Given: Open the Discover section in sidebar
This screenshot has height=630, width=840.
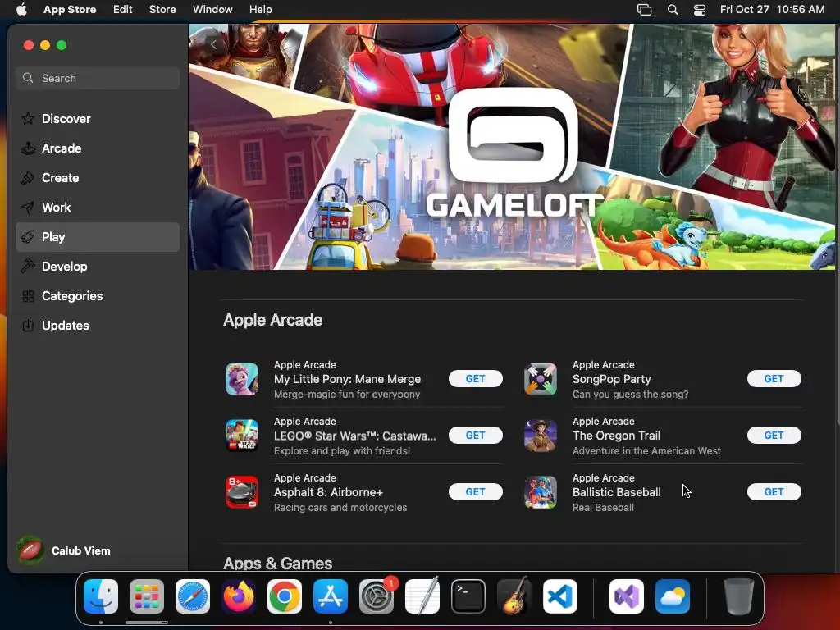Looking at the screenshot, I should [x=98, y=118].
